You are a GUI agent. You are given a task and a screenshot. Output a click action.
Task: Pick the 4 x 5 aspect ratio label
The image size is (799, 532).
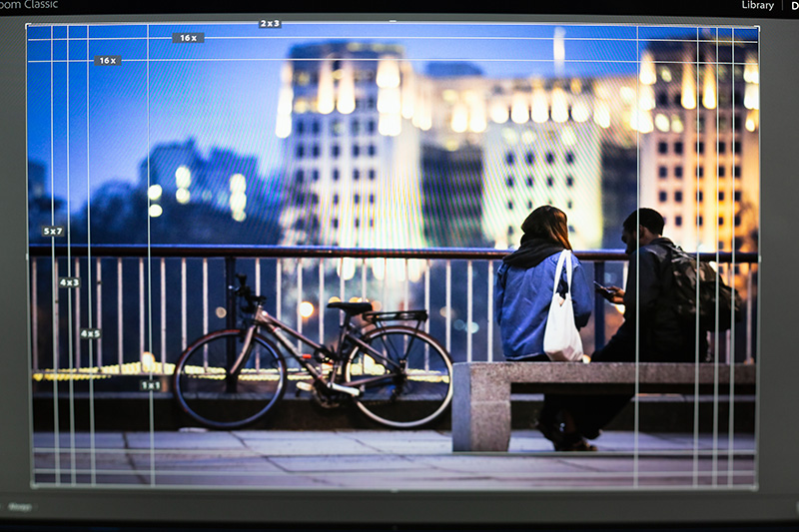click(90, 333)
